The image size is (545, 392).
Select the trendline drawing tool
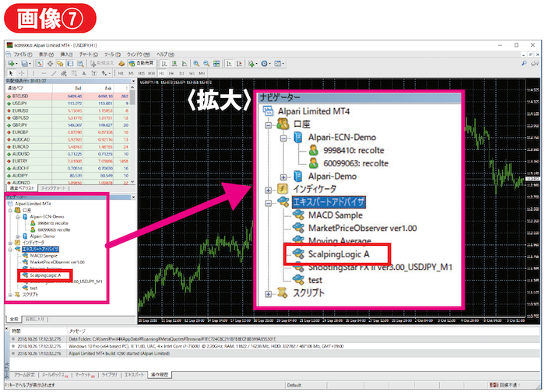(x=54, y=73)
